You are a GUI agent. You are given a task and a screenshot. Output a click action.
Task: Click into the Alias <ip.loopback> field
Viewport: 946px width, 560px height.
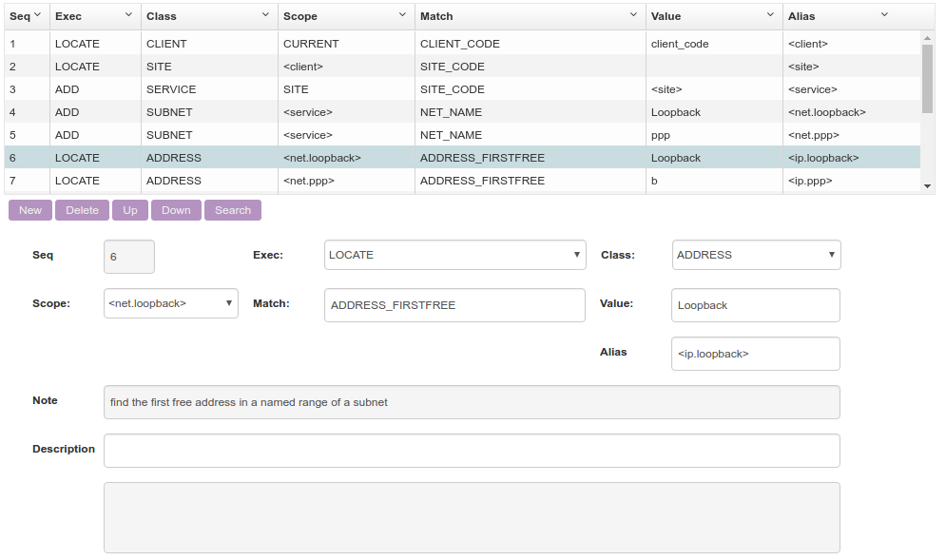click(x=755, y=353)
